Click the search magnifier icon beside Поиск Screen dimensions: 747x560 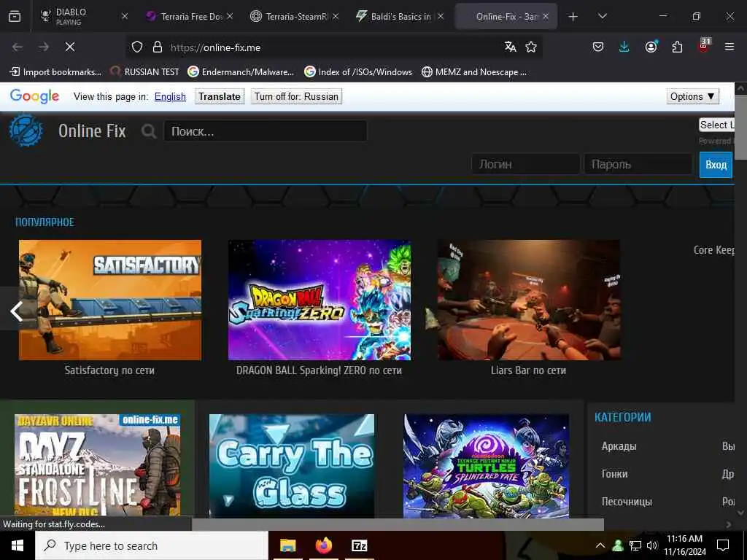coord(149,131)
